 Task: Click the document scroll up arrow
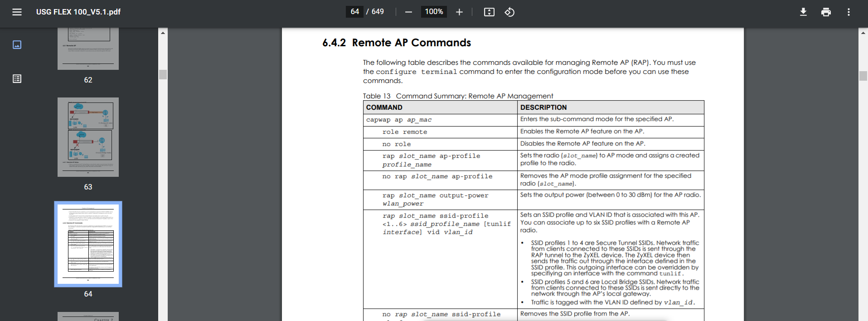863,33
